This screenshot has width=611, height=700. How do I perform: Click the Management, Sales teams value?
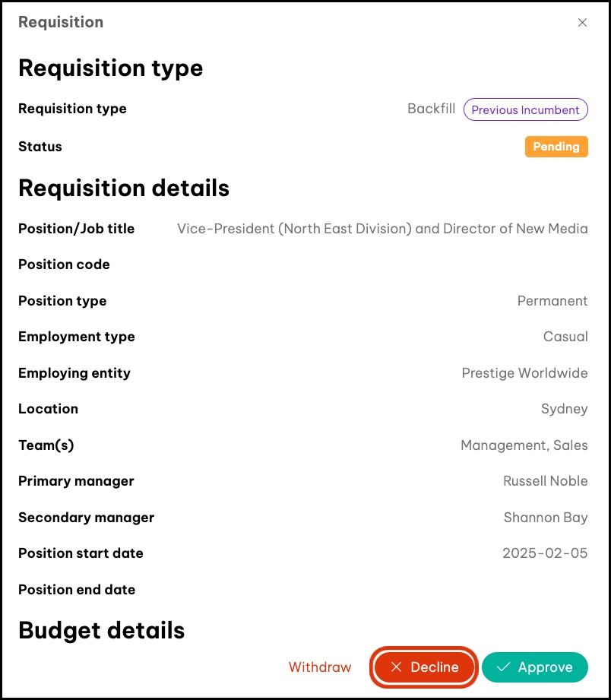[524, 445]
